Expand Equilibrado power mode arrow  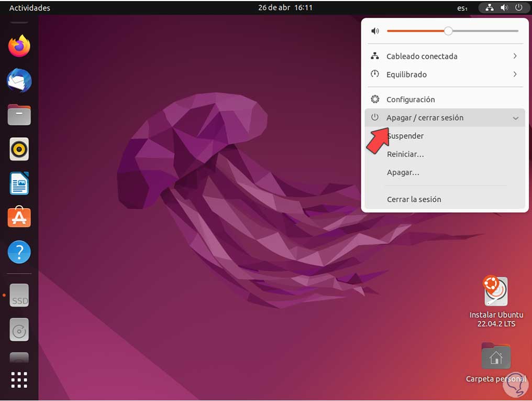coord(515,74)
